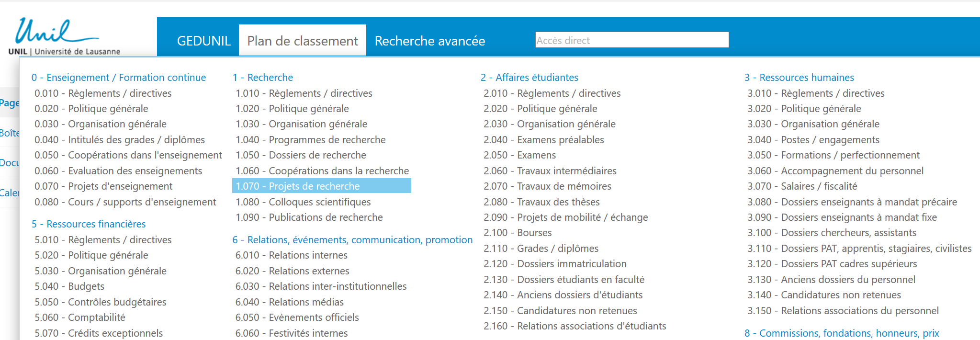Image resolution: width=980 pixels, height=340 pixels.
Task: Open 8 - Commissions, fondations, honneurs, prix
Action: (842, 333)
